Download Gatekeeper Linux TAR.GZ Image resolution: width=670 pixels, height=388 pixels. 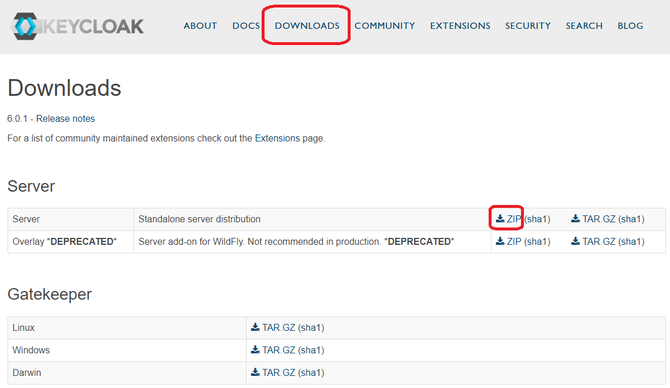click(x=279, y=327)
